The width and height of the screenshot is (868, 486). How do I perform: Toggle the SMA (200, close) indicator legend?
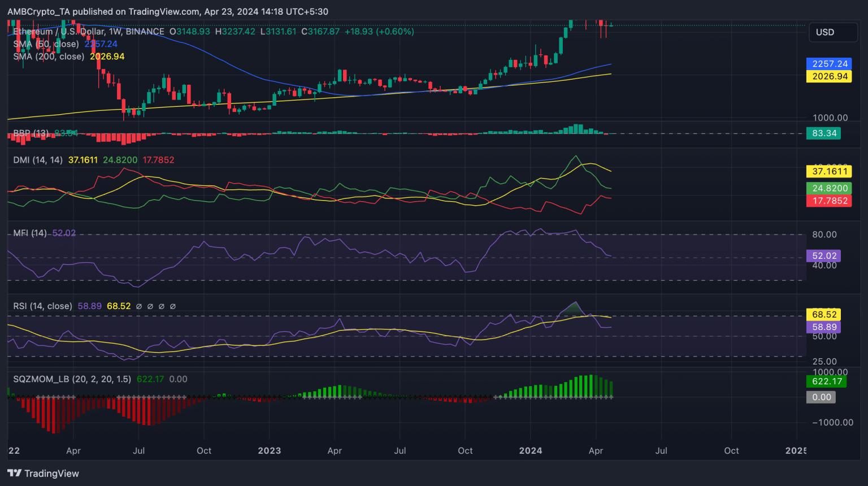point(49,57)
